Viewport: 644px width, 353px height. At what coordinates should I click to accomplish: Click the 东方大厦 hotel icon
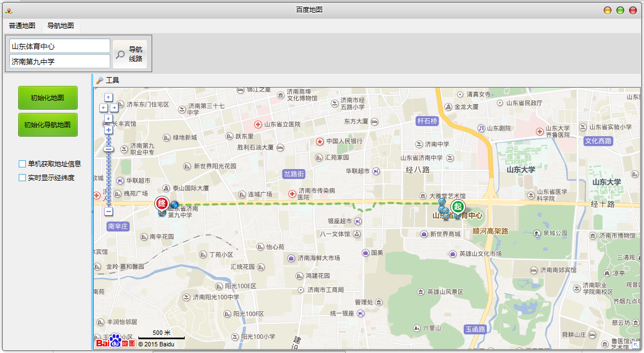[374, 122]
